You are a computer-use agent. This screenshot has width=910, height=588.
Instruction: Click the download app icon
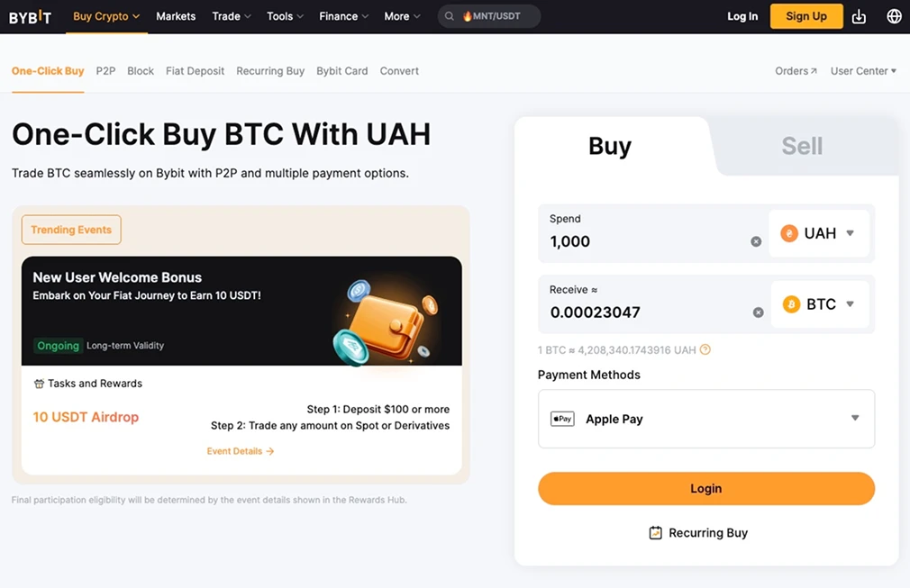pyautogui.click(x=858, y=15)
